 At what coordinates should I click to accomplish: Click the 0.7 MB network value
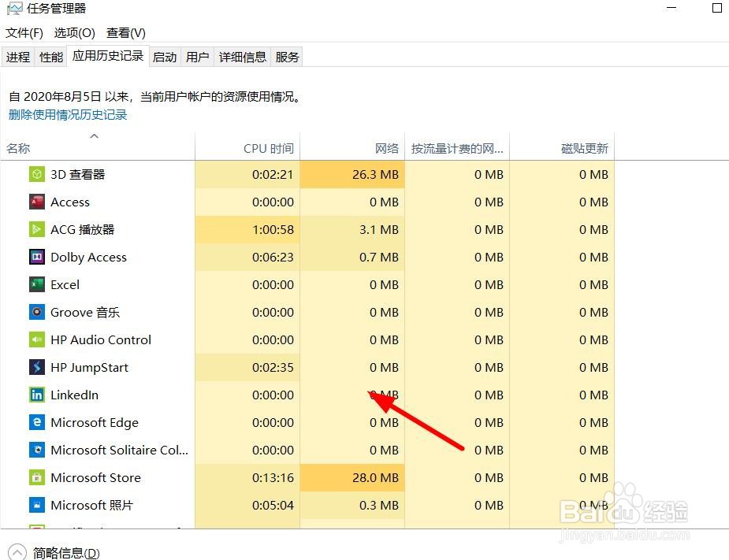point(379,257)
